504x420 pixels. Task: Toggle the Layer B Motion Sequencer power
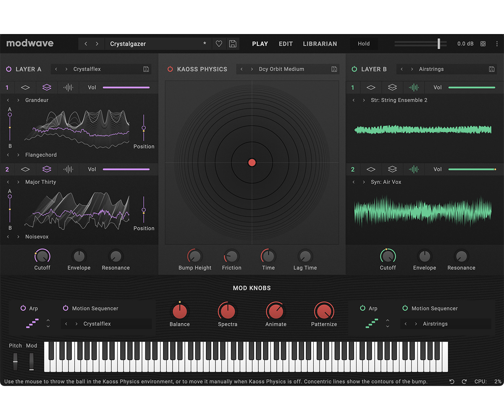click(405, 308)
